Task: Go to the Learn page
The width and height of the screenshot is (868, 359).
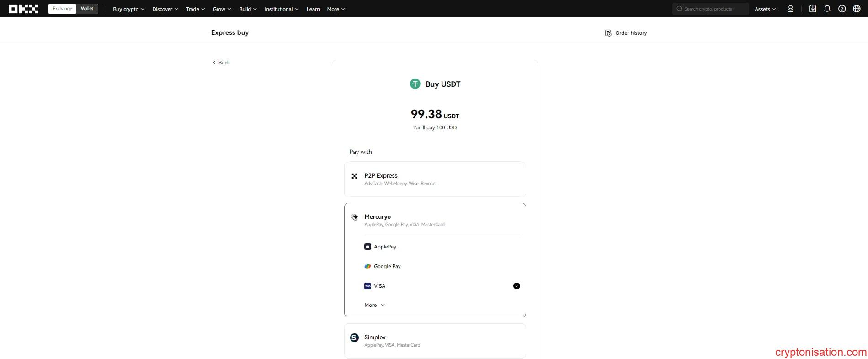Action: (313, 9)
